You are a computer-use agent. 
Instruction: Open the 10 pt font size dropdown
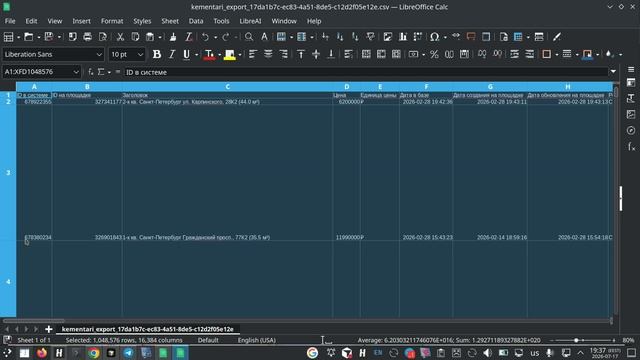tap(140, 54)
